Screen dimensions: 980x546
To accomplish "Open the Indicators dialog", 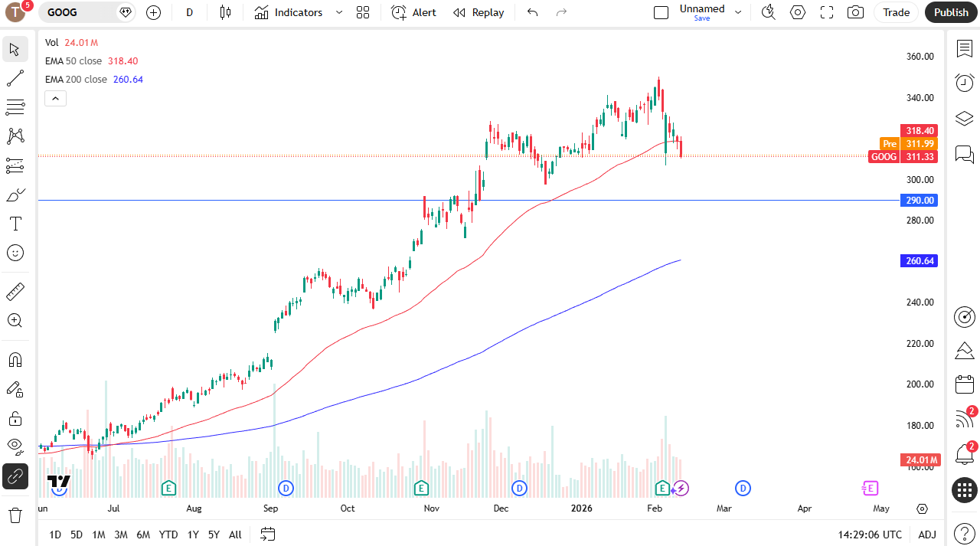I will coord(289,12).
